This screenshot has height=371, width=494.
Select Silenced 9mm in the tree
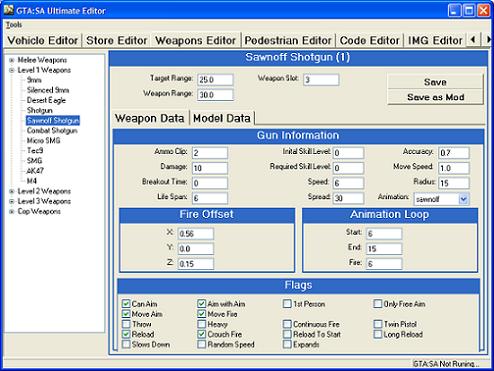click(x=48, y=90)
